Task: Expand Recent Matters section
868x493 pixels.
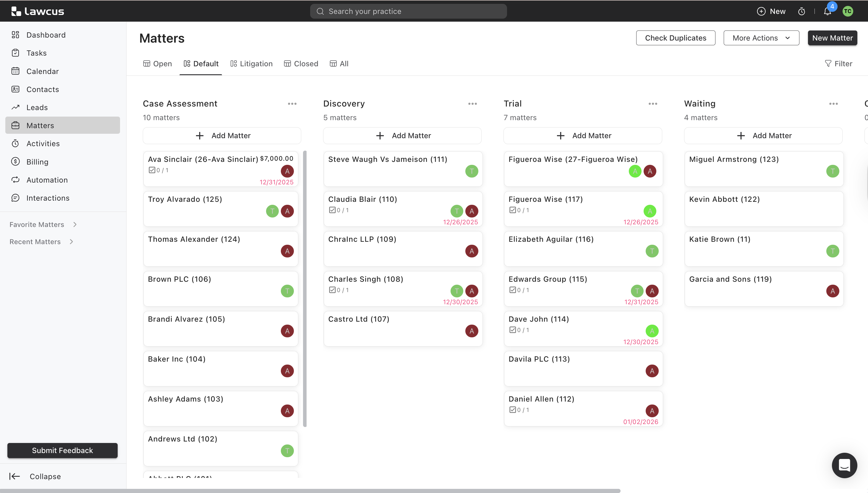Action: pos(71,241)
